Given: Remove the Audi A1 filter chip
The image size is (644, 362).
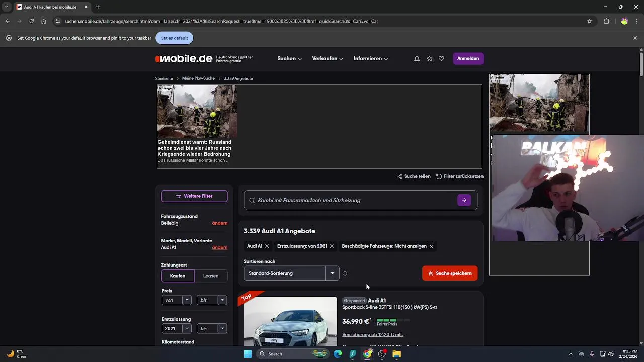Looking at the screenshot, I should click(x=267, y=246).
